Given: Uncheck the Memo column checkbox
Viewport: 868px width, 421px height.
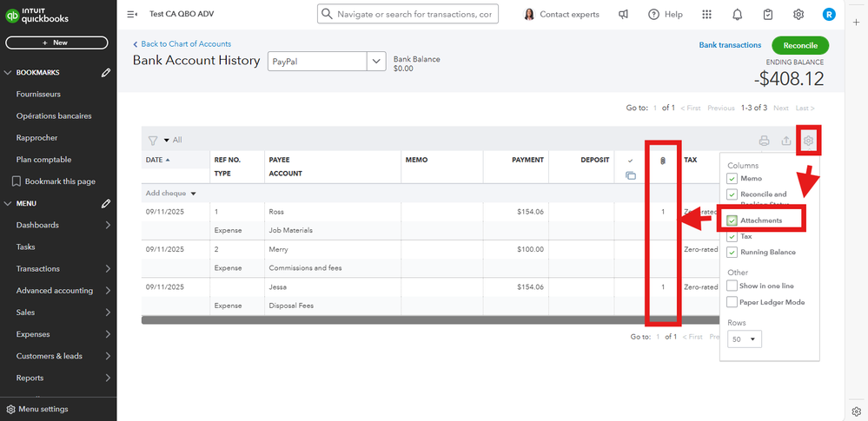Looking at the screenshot, I should coord(732,179).
